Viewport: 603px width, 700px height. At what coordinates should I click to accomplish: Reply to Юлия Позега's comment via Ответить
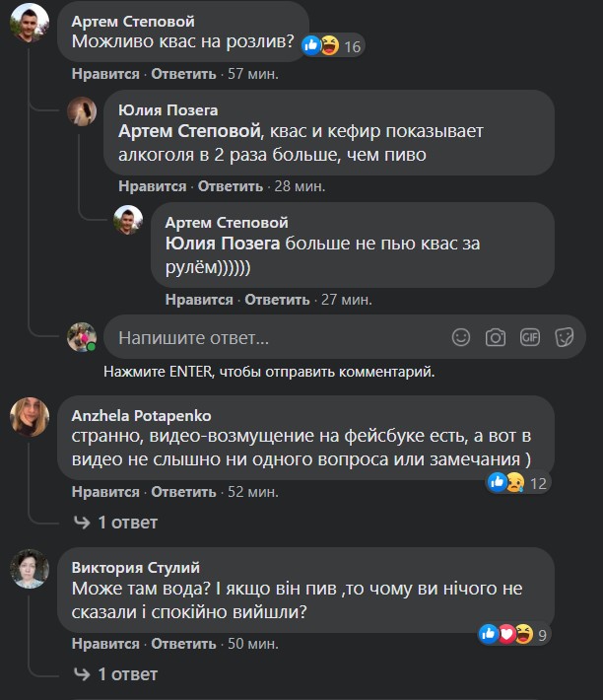[x=231, y=186]
